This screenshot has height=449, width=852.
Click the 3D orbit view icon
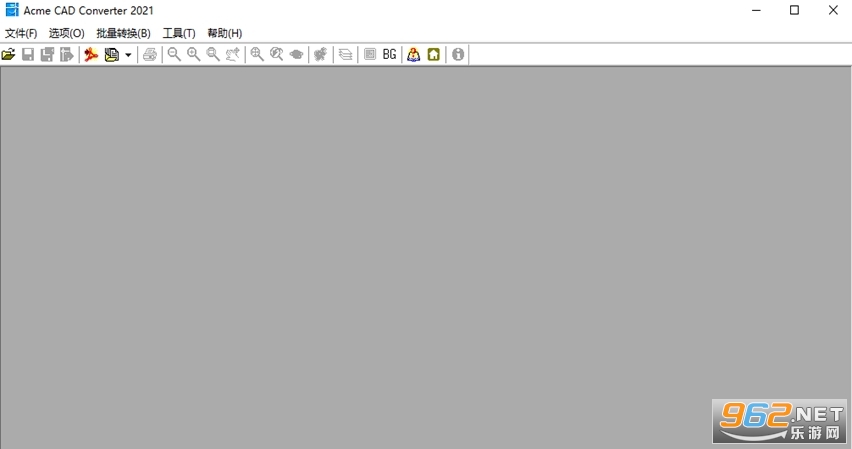coord(296,54)
